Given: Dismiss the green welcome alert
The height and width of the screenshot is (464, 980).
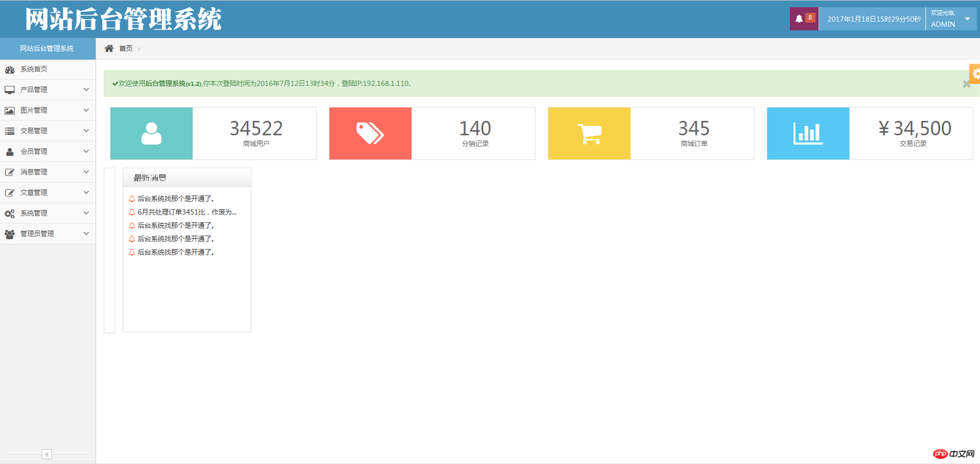Looking at the screenshot, I should [x=966, y=84].
